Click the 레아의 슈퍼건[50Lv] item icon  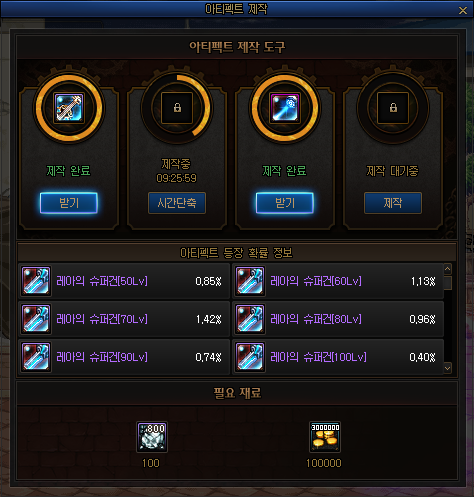[36, 281]
